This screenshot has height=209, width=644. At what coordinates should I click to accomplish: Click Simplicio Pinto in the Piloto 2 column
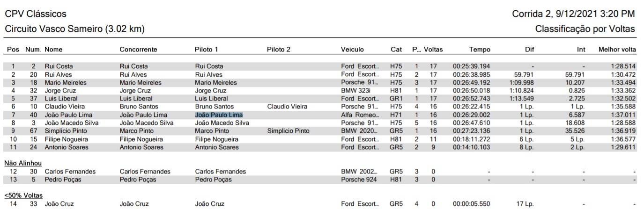pyautogui.click(x=288, y=131)
